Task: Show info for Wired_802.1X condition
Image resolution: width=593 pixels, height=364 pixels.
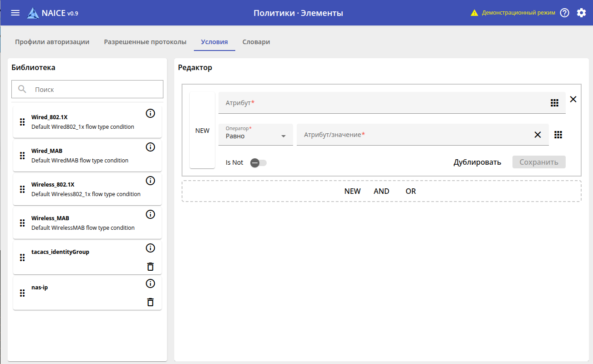Action: pyautogui.click(x=150, y=113)
